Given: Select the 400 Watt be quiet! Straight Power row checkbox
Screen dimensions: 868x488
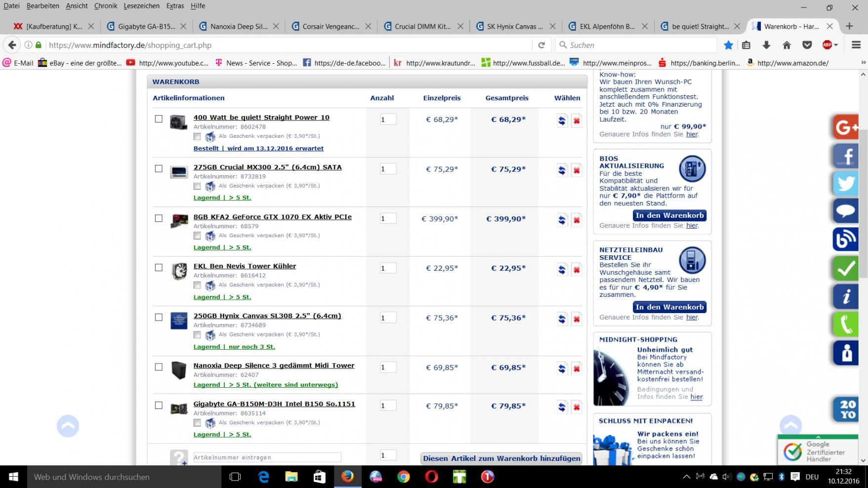Looking at the screenshot, I should tap(159, 119).
